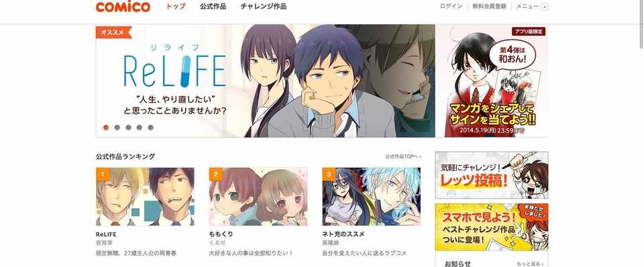Jump to the fifth carousel dot
644x267 pixels.
click(151, 127)
